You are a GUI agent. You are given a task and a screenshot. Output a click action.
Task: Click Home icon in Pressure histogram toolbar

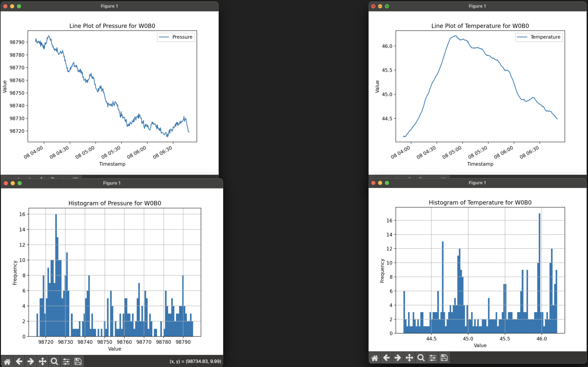[x=7, y=361]
